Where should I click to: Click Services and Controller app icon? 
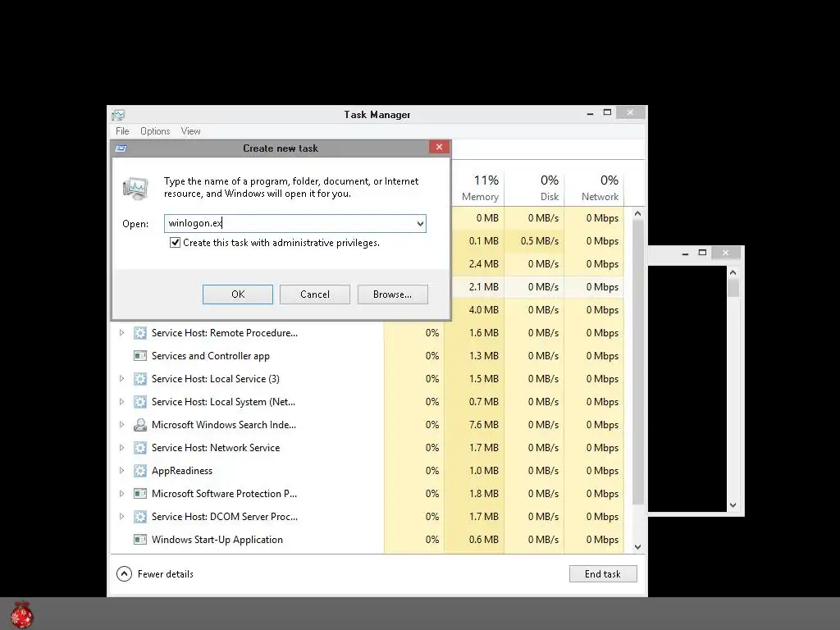point(139,356)
